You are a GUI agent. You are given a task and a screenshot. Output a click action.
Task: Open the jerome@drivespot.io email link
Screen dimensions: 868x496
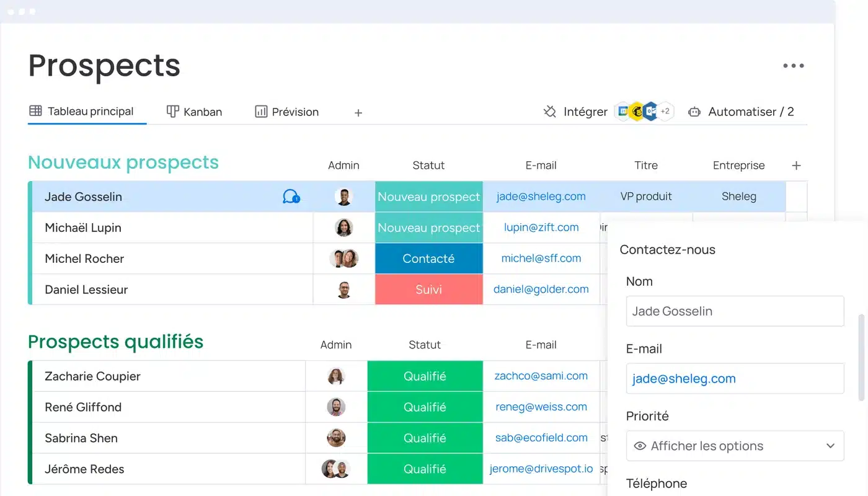tap(541, 469)
